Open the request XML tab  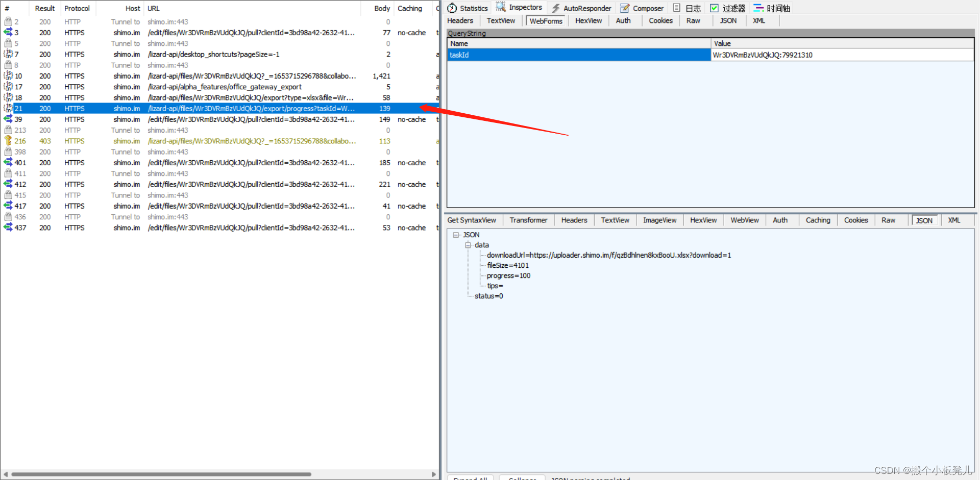click(759, 20)
